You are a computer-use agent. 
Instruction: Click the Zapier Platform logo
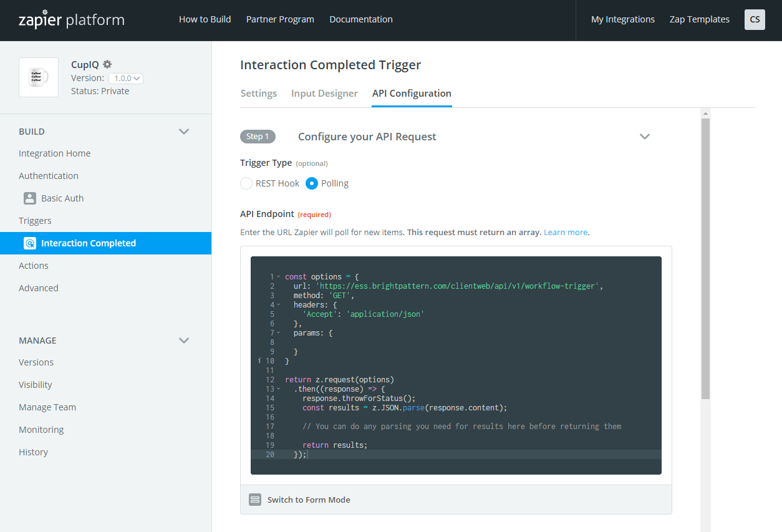pyautogui.click(x=72, y=20)
